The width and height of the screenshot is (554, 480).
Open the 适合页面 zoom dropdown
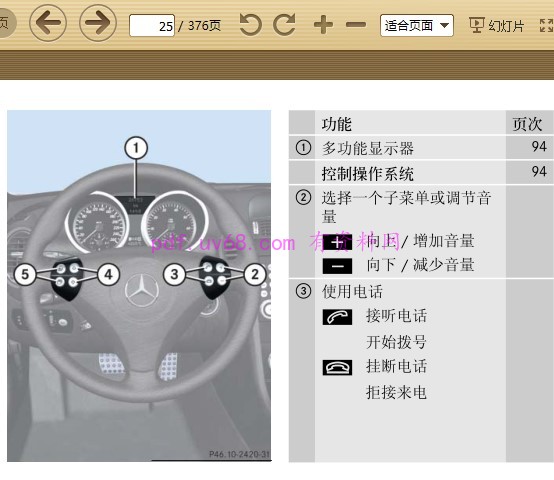tap(417, 25)
